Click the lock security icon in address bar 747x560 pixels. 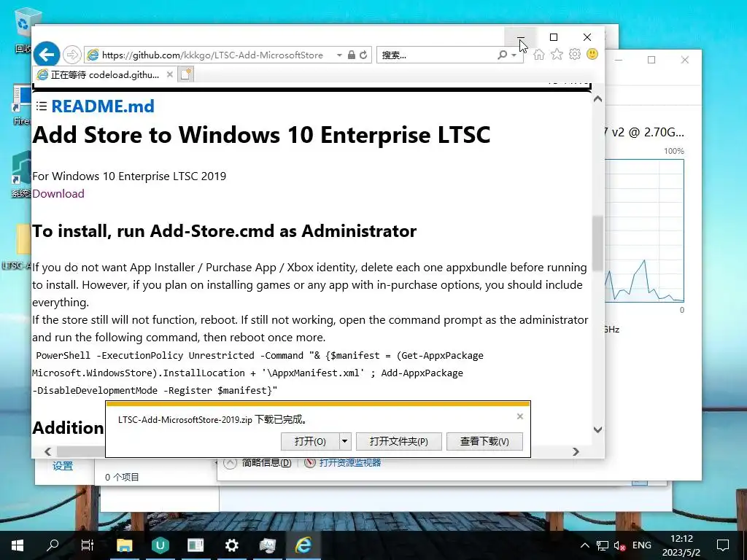click(x=351, y=55)
